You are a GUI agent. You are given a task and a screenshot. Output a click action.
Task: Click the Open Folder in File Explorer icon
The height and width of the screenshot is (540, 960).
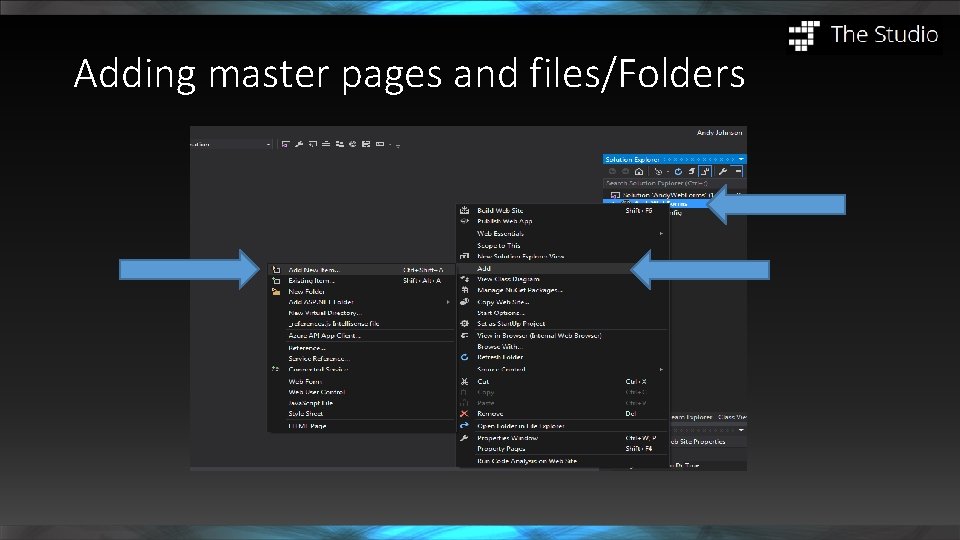[465, 426]
